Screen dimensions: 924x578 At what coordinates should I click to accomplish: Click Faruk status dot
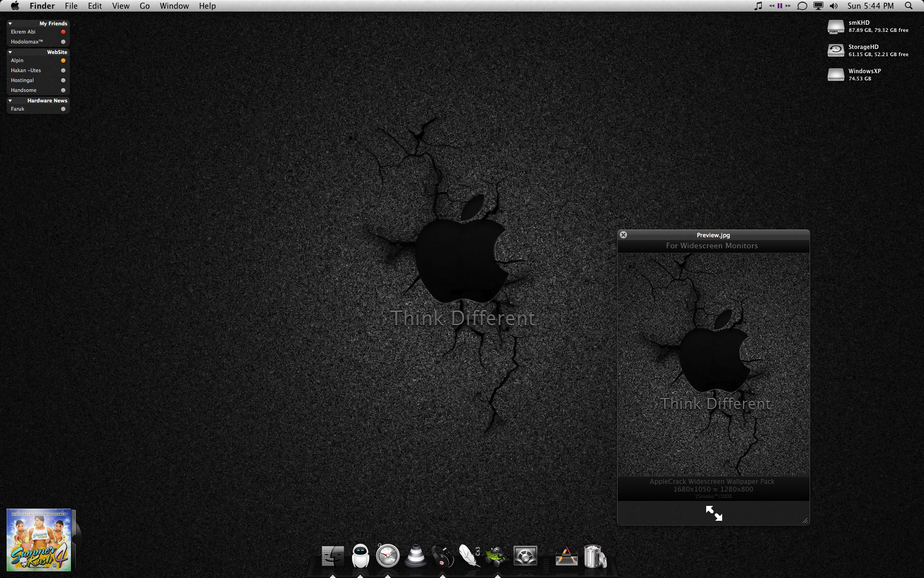pyautogui.click(x=63, y=109)
